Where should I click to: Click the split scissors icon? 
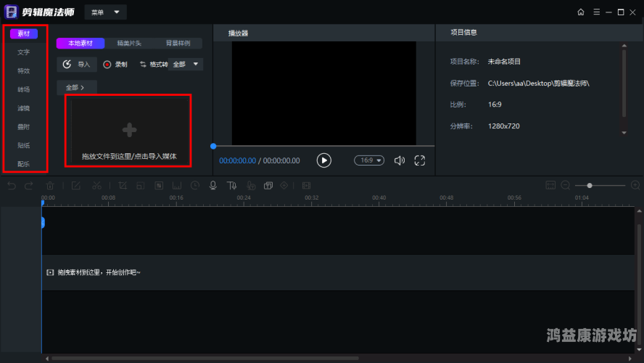pyautogui.click(x=97, y=186)
